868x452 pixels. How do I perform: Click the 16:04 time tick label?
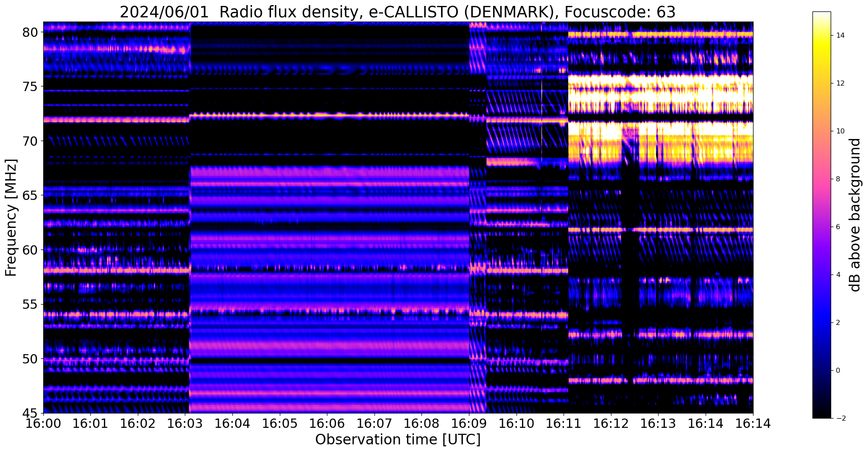coord(232,423)
